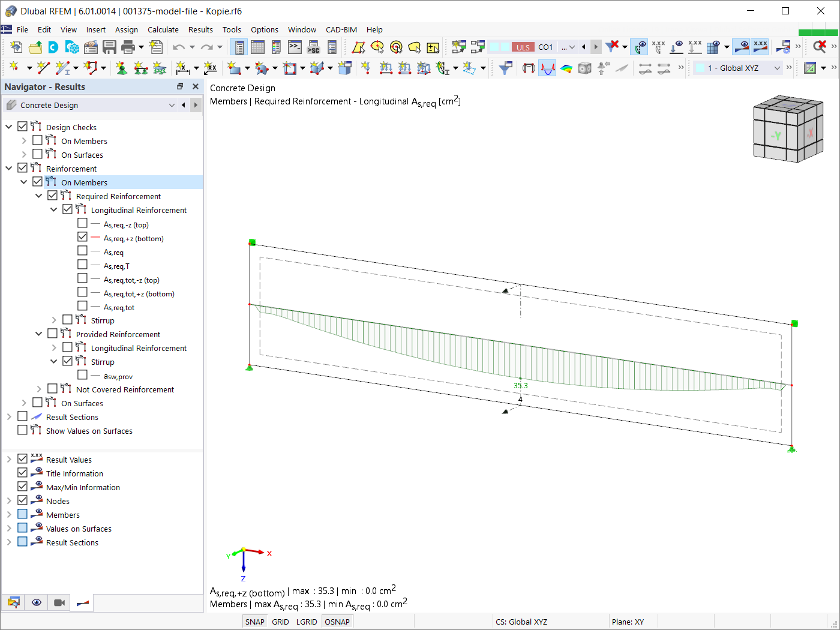The height and width of the screenshot is (630, 840).
Task: Click the Undo arrow icon
Action: coord(178,47)
